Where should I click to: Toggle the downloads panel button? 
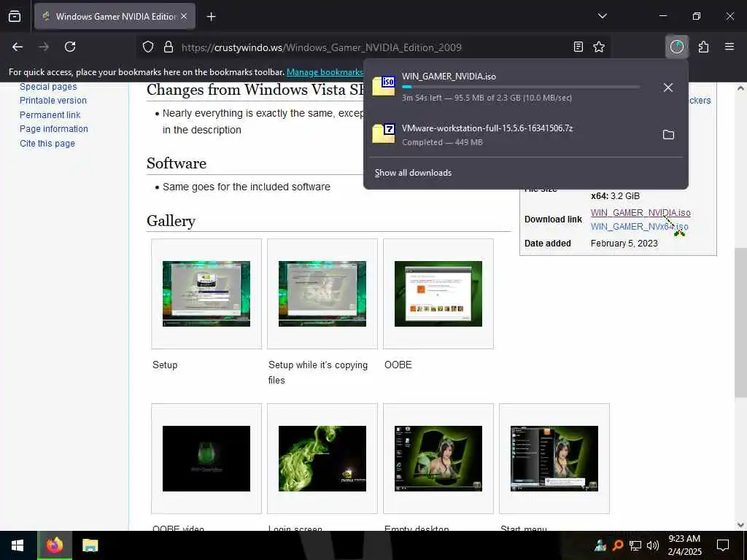coord(676,47)
